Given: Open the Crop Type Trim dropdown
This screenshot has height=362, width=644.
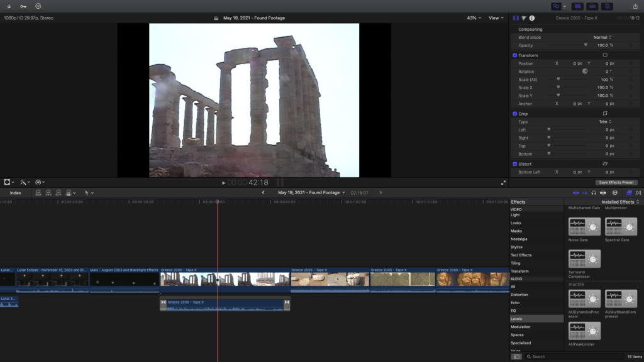Looking at the screenshot, I should click(x=605, y=122).
